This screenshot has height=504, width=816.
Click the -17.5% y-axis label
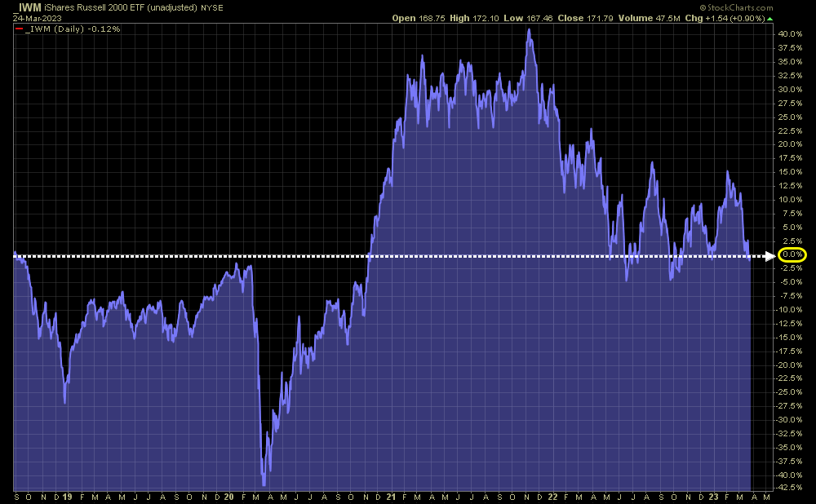click(x=789, y=351)
